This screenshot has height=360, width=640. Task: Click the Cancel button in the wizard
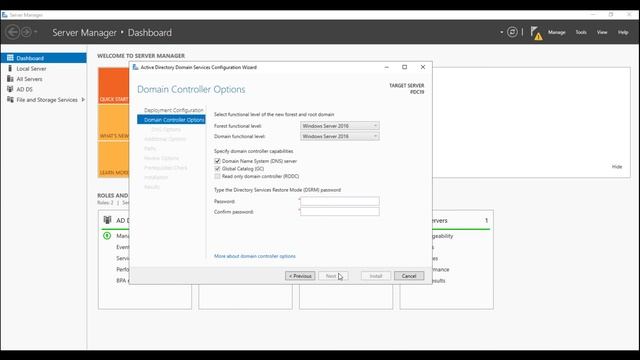click(409, 276)
